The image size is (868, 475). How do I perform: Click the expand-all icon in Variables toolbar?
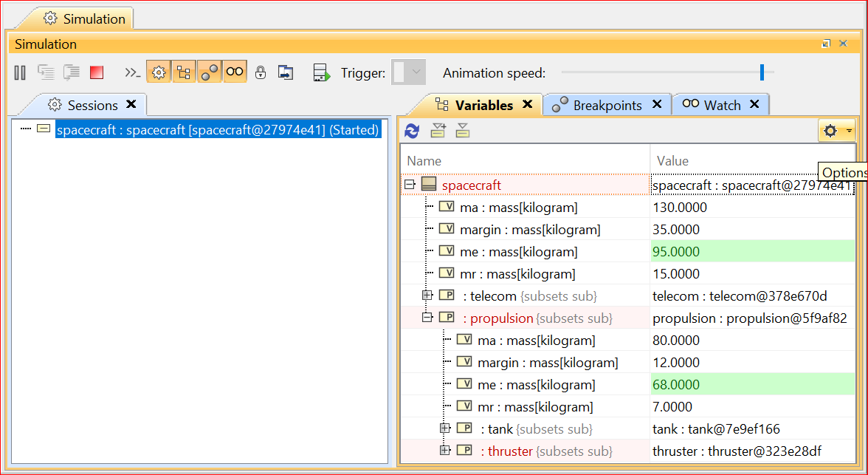tap(438, 131)
